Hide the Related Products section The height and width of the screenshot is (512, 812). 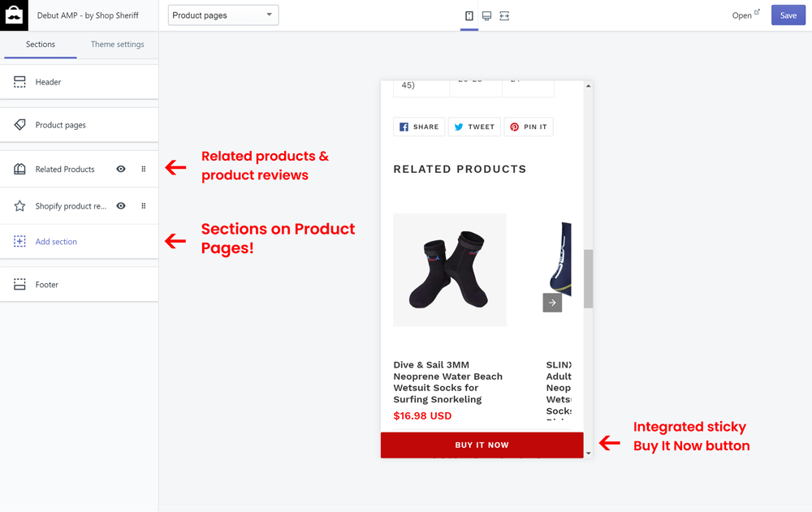click(120, 169)
